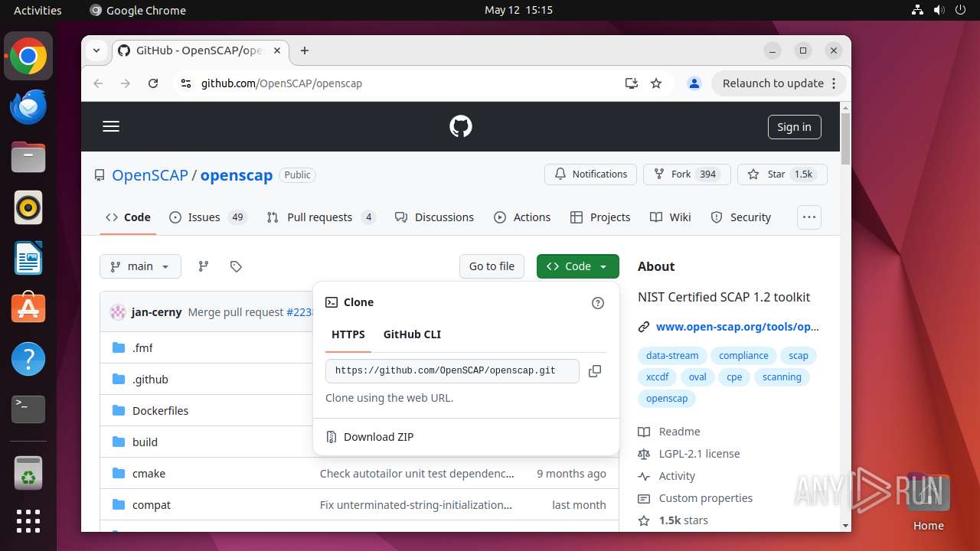
Task: Open the Pull requests tab
Action: 321,217
